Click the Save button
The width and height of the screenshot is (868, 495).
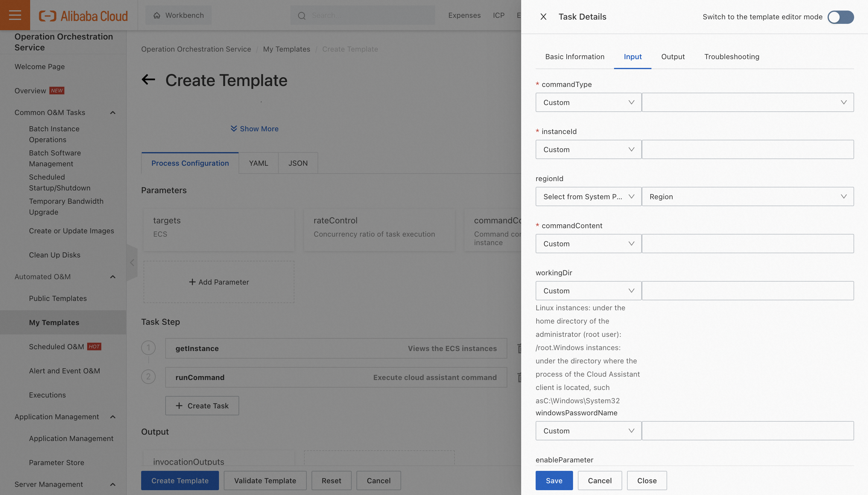(x=554, y=481)
